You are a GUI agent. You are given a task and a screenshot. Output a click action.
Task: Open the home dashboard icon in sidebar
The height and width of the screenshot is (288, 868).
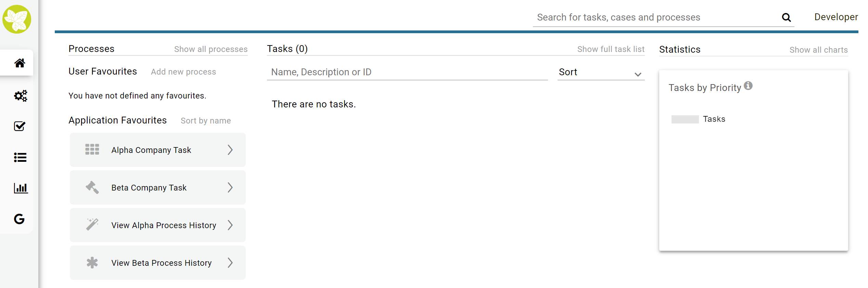(x=20, y=63)
